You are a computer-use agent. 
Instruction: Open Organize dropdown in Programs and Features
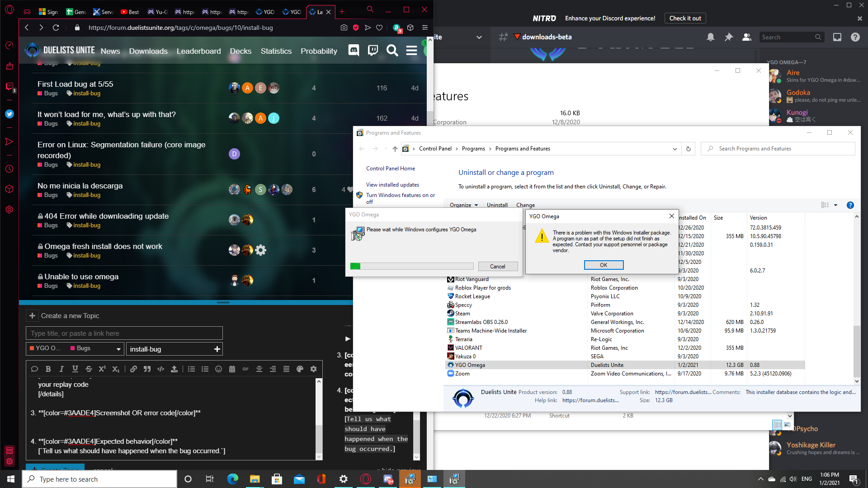pyautogui.click(x=464, y=205)
